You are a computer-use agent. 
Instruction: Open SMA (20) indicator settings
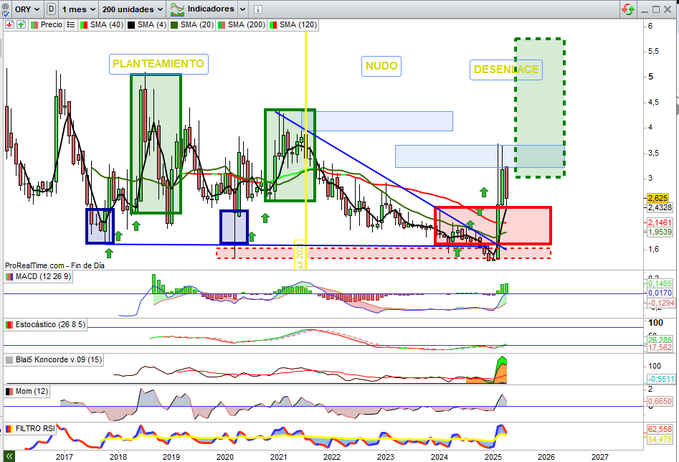[197, 25]
